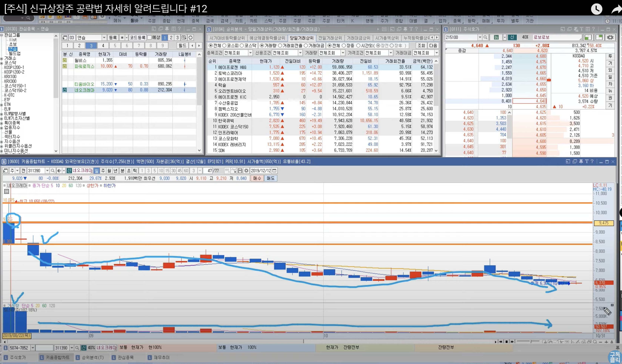
Task: Click the save chart floppy icon
Action: [240, 171]
